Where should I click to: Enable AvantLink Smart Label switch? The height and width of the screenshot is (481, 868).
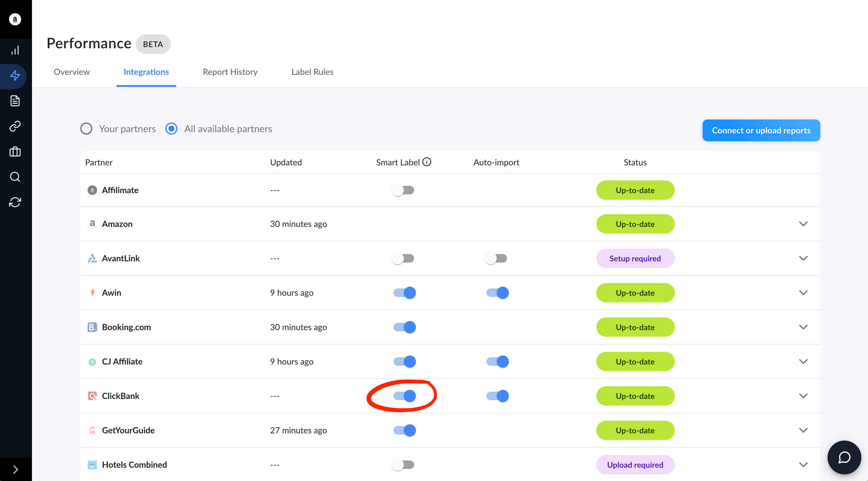(x=403, y=258)
